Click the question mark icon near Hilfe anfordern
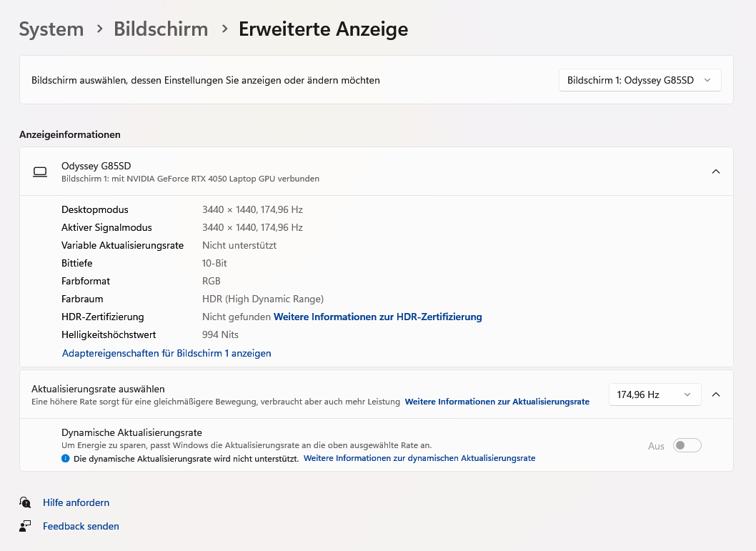The width and height of the screenshot is (756, 551). click(x=25, y=502)
